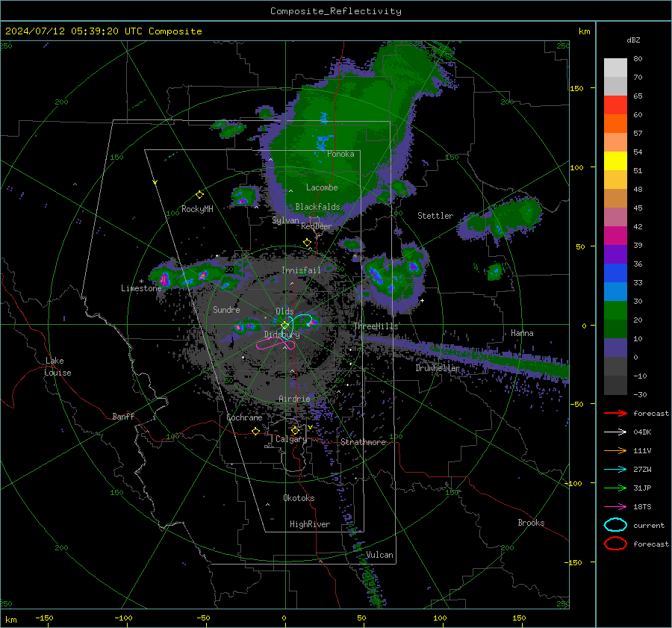Select the Cochrane city label

(244, 417)
